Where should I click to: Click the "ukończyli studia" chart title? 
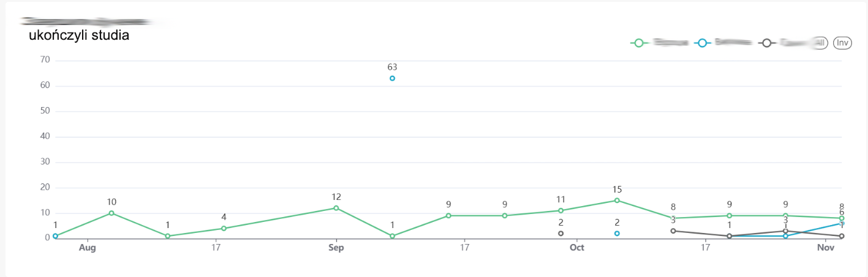click(x=79, y=35)
